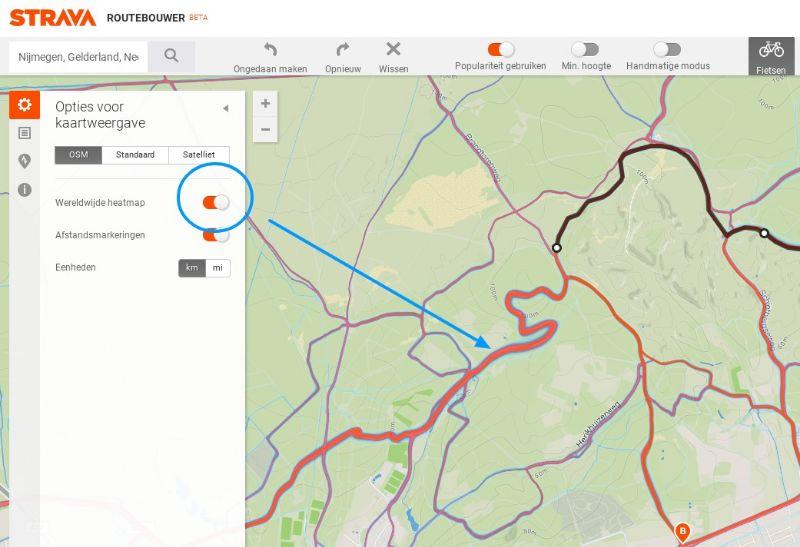This screenshot has height=547, width=800.
Task: Open the elevation pin sidebar icon
Action: pos(24,161)
